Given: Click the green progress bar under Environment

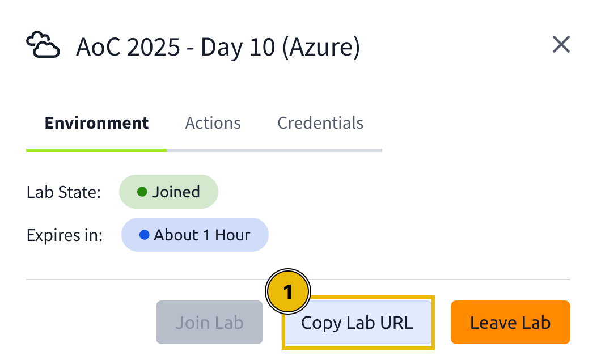Looking at the screenshot, I should pyautogui.click(x=96, y=150).
